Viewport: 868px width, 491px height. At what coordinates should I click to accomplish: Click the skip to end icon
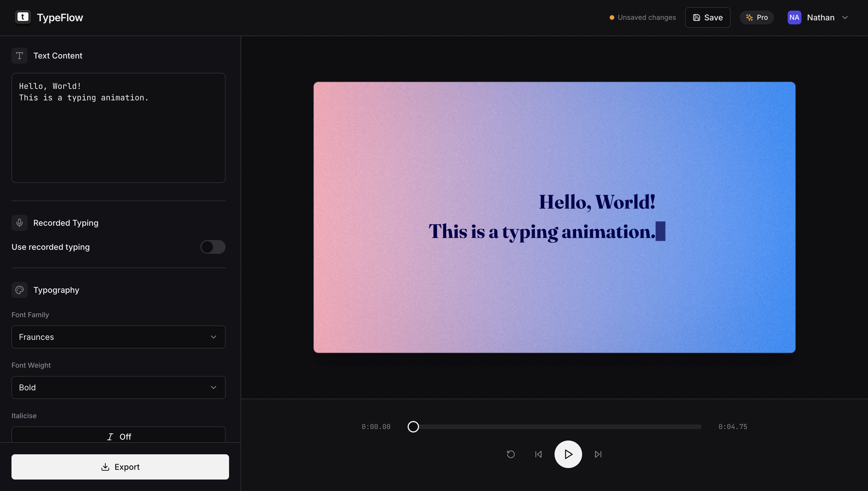tap(598, 454)
